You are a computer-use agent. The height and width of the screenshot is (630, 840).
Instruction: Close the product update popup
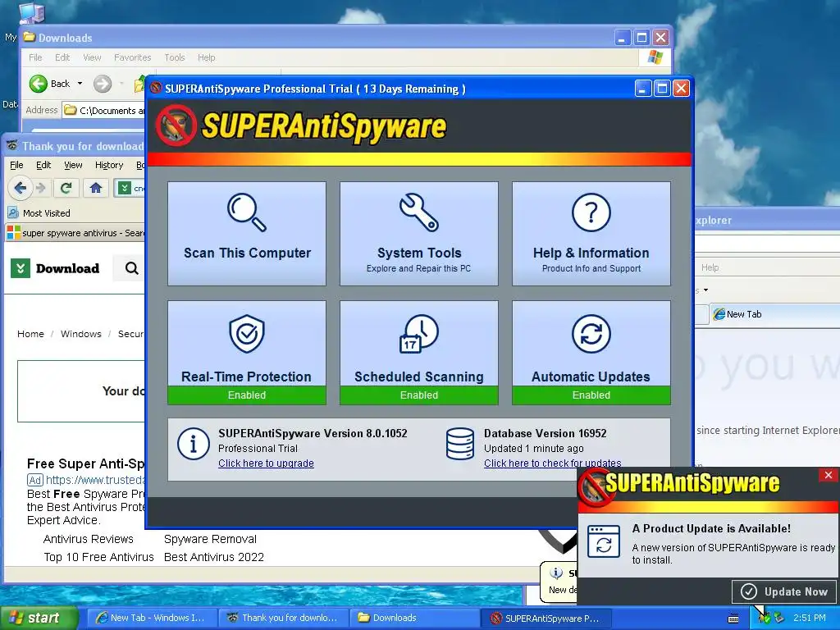(x=829, y=475)
